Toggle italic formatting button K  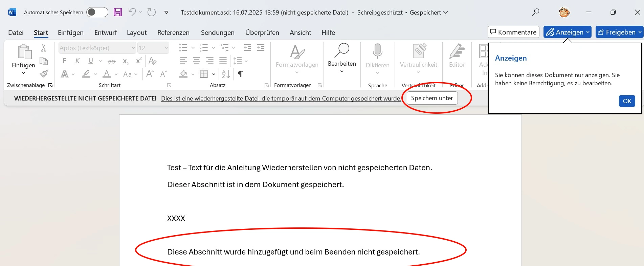[x=77, y=61]
